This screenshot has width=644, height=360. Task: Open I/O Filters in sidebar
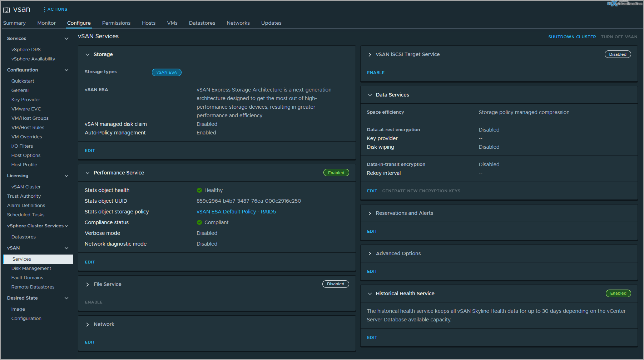click(x=22, y=146)
